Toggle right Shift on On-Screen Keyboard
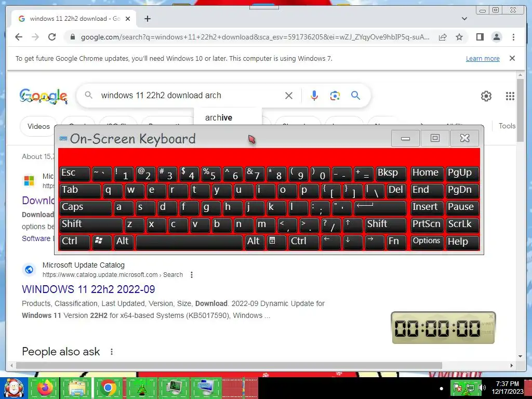 (x=385, y=224)
